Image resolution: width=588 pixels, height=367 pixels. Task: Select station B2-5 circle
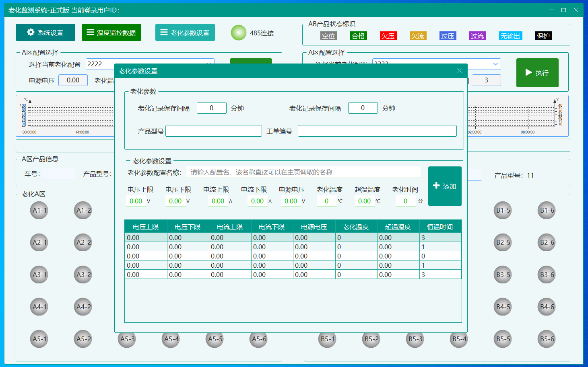coord(503,242)
